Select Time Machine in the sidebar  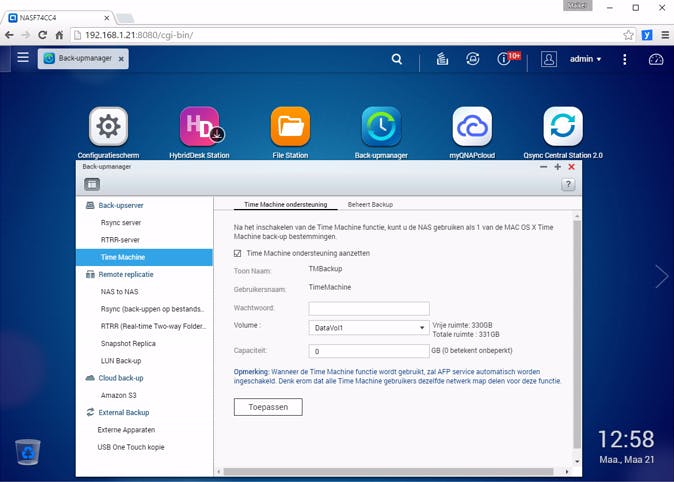144,257
